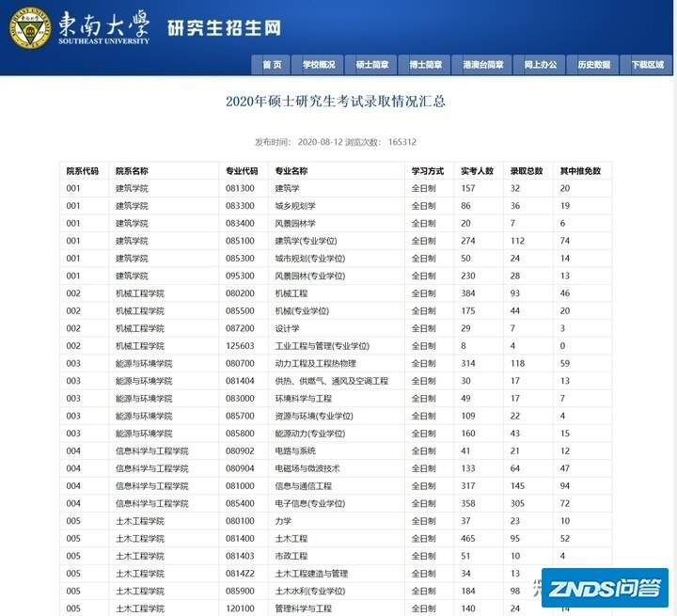
Task: Click the 动力工程及工程热物理 major cell
Action: (315, 363)
